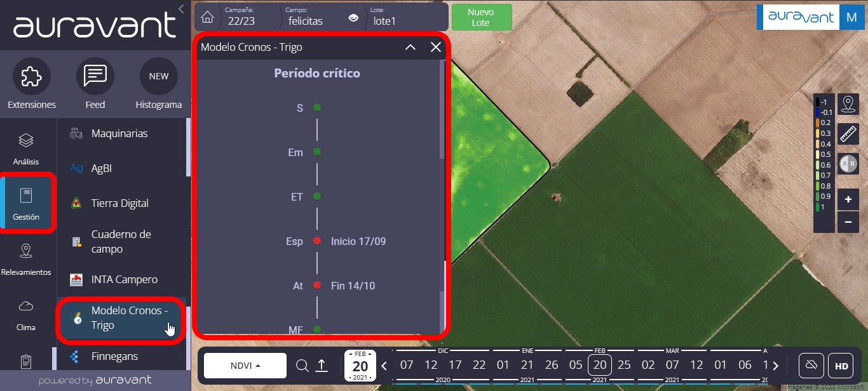Click the Tierra Digital triangle icon

coord(76,203)
